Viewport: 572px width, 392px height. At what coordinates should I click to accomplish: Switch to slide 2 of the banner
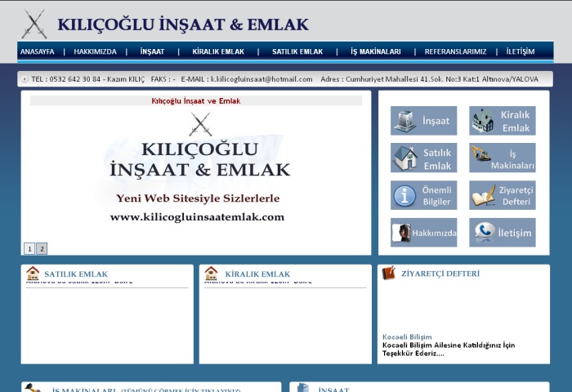(42, 249)
